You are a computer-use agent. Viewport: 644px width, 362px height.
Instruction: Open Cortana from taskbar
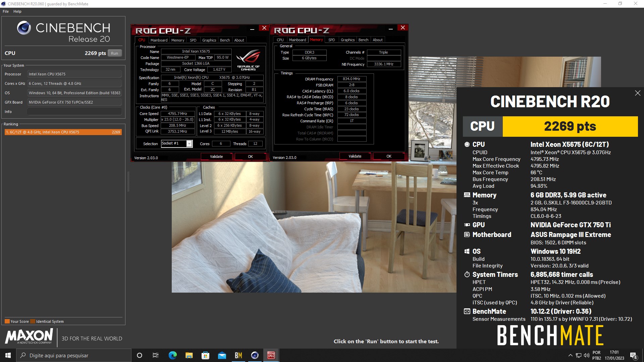coord(140,355)
